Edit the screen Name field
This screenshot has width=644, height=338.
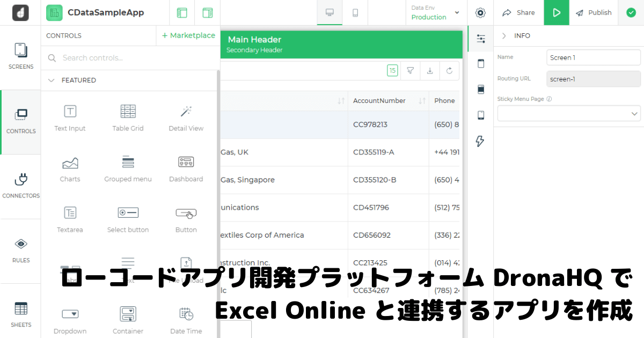point(594,57)
